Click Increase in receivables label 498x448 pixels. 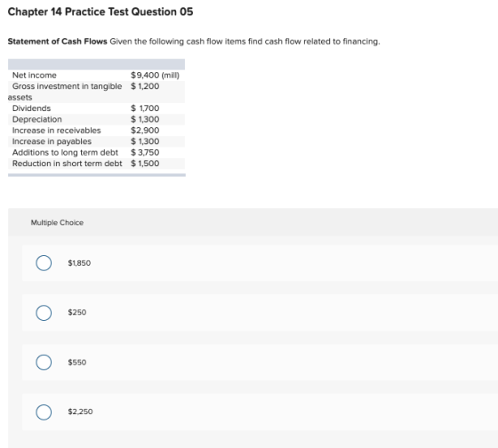[x=56, y=131]
